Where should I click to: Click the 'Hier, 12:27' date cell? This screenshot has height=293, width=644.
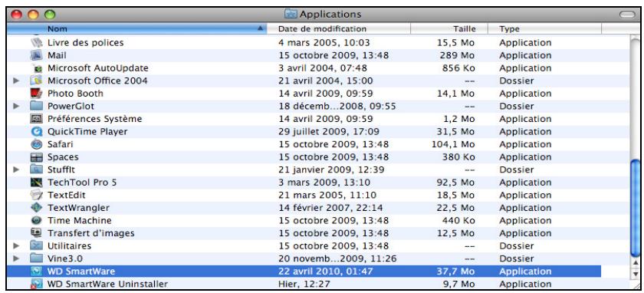point(304,284)
